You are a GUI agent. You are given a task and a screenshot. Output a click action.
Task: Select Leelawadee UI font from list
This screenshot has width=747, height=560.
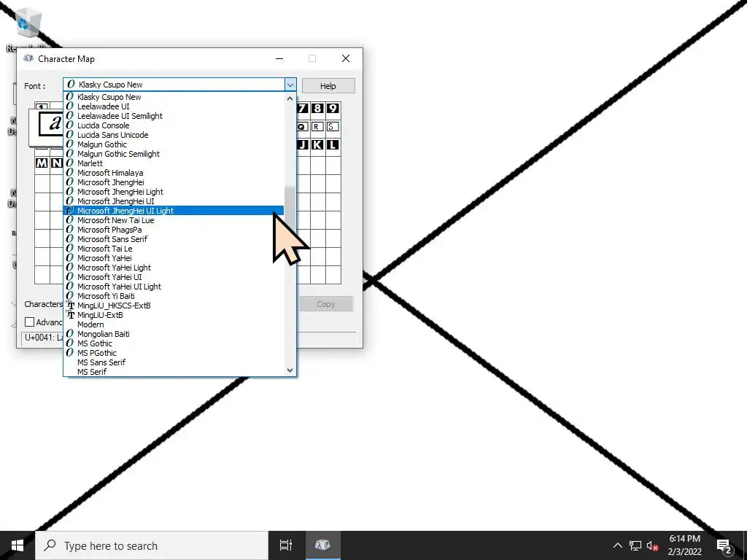pyautogui.click(x=174, y=106)
